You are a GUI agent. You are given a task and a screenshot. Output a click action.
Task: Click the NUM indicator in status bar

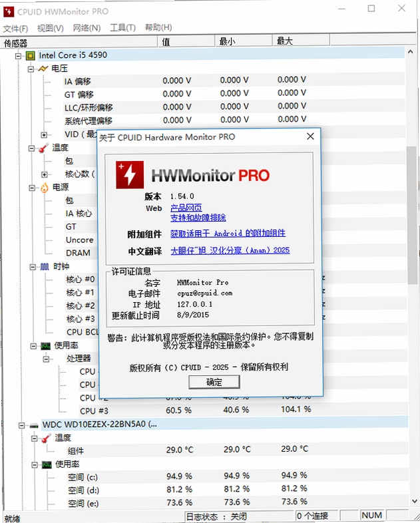[372, 515]
